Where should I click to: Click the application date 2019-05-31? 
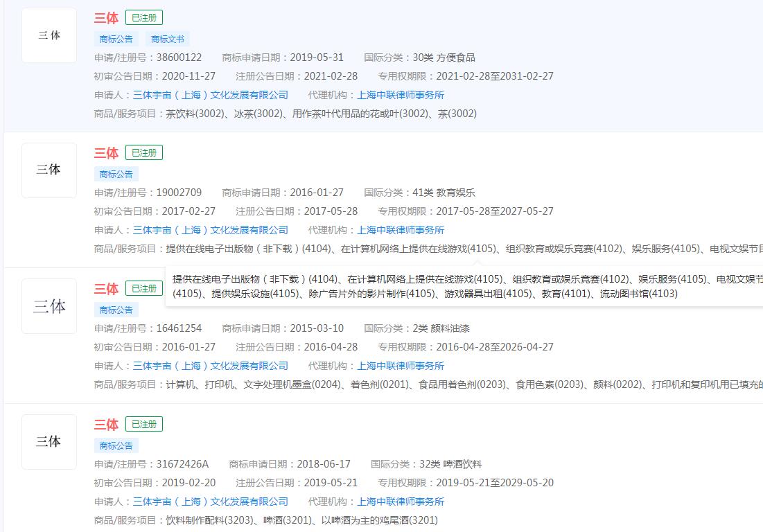[317, 57]
